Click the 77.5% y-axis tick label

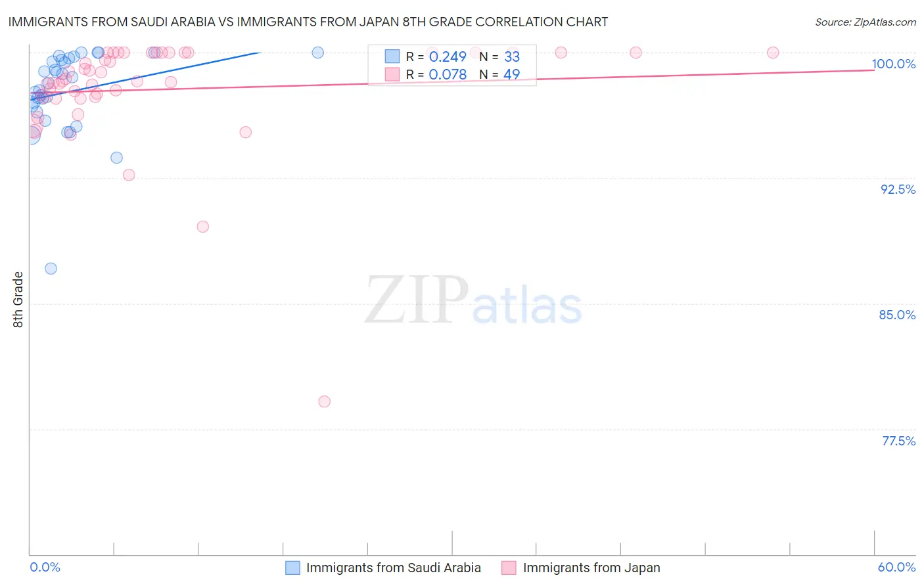click(x=898, y=441)
